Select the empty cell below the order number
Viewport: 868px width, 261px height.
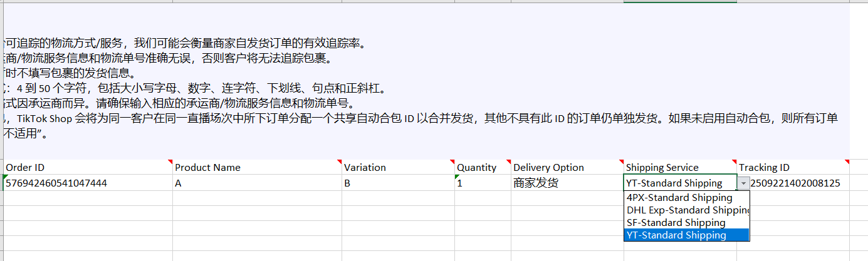coord(86,198)
